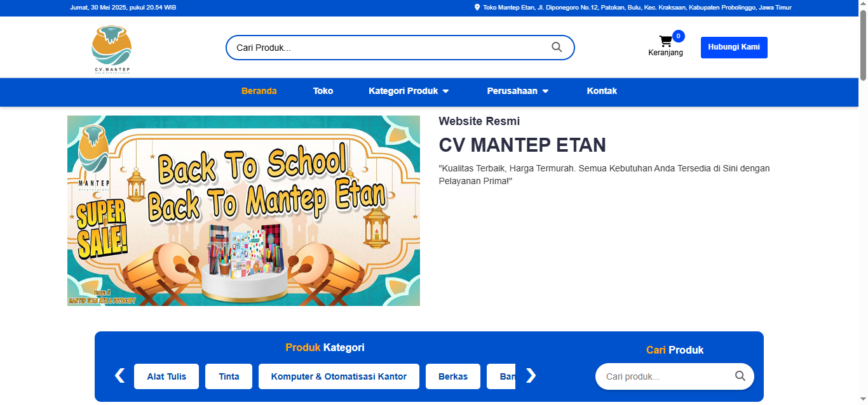Click the Back To School banner image

pos(243,211)
